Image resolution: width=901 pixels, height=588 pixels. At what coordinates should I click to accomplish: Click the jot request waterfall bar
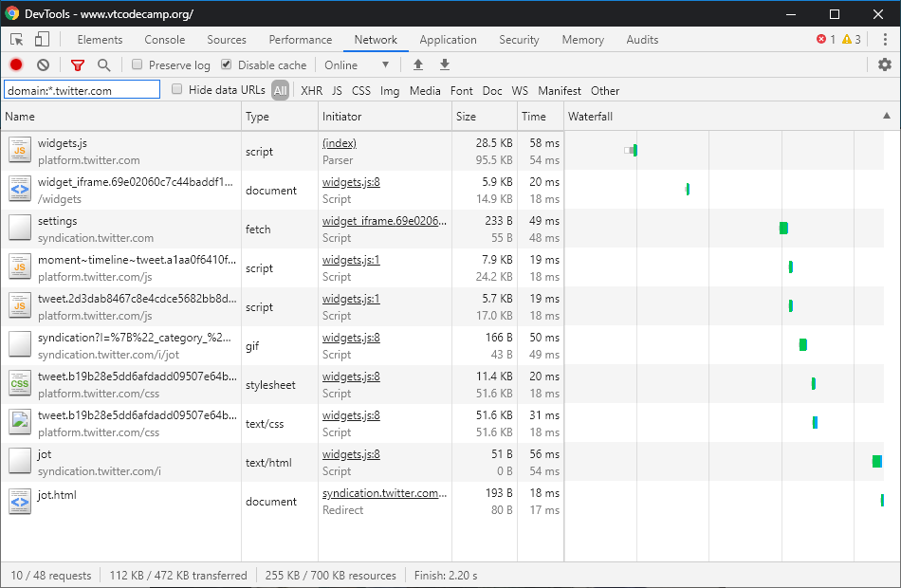[877, 461]
